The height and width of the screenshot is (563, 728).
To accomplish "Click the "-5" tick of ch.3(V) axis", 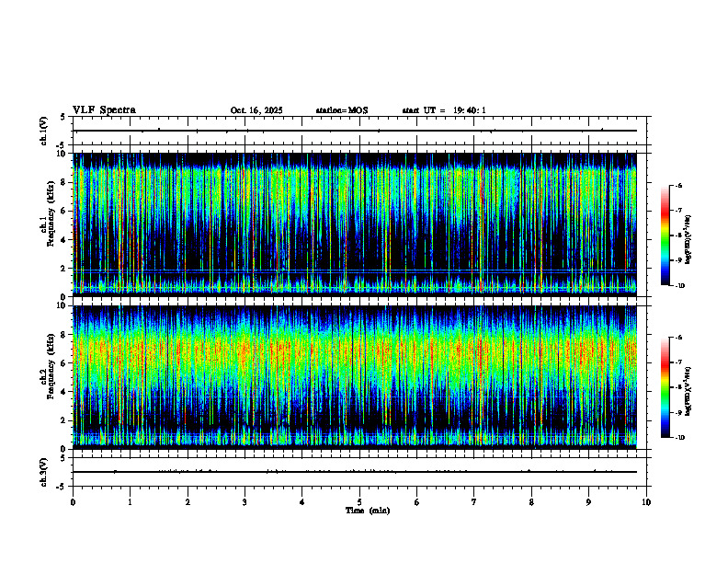I will (62, 487).
